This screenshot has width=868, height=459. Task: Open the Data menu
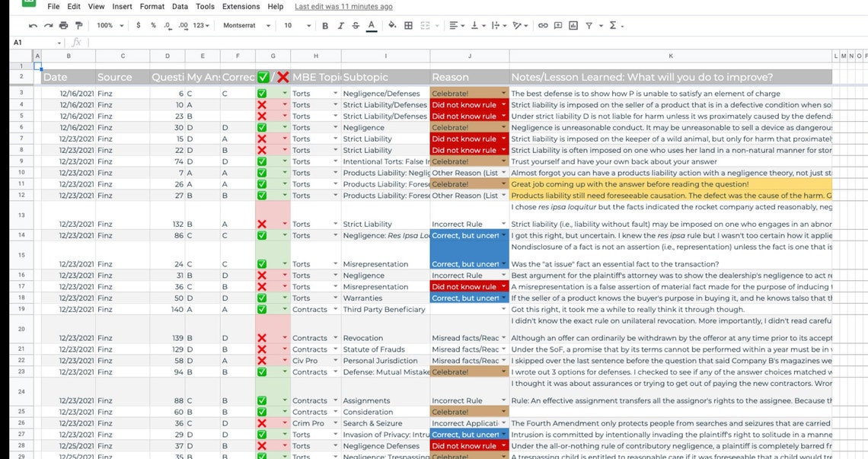180,6
